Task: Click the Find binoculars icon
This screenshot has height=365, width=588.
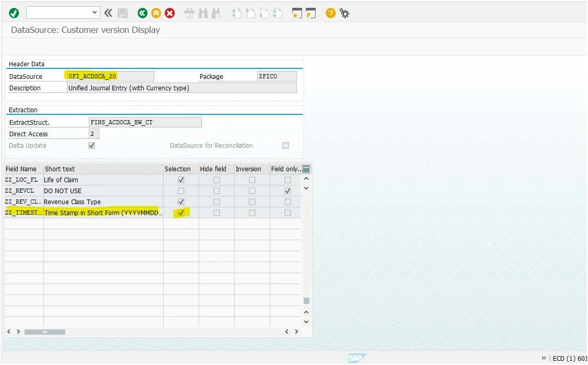Action: (x=203, y=14)
